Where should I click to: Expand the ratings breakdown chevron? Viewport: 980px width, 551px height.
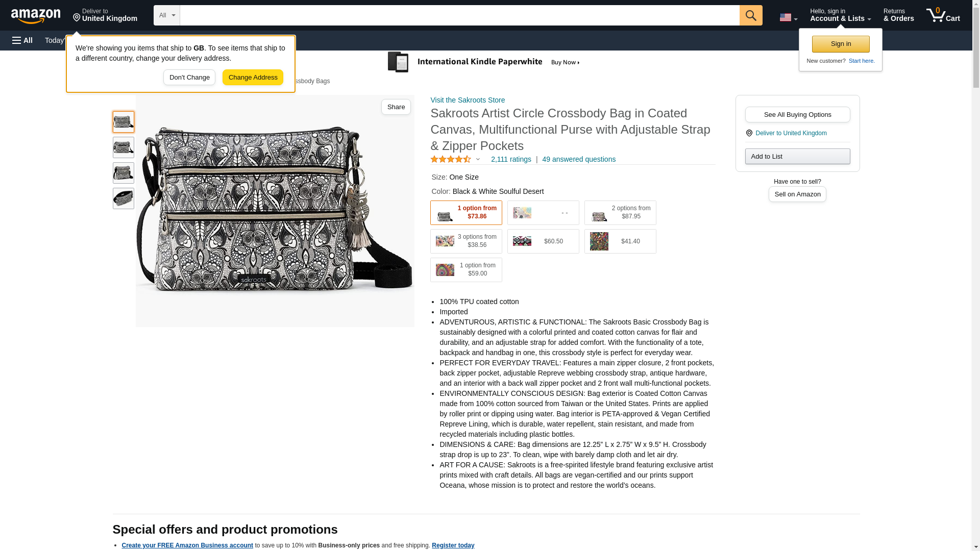pyautogui.click(x=478, y=159)
